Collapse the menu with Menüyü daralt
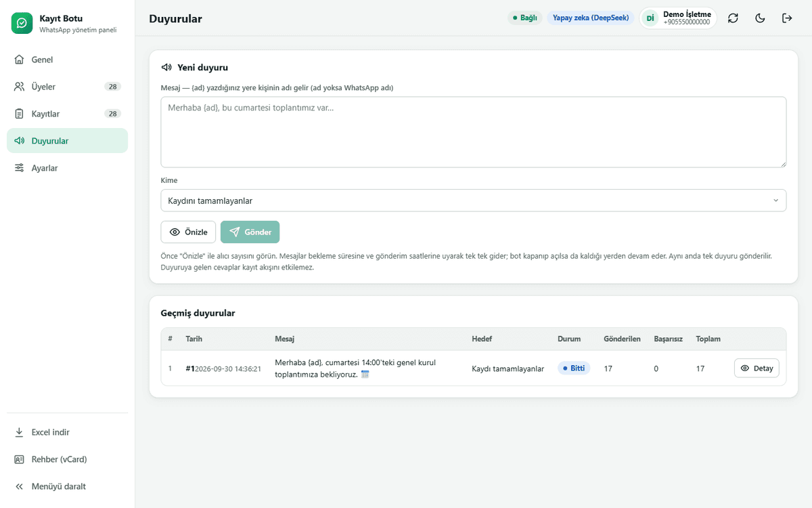The image size is (812, 508). [67, 486]
